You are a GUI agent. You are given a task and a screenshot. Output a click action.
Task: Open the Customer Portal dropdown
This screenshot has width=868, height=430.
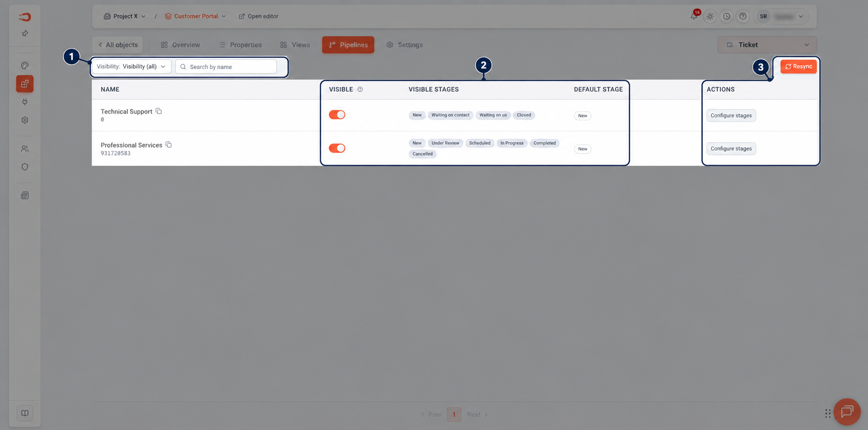195,16
